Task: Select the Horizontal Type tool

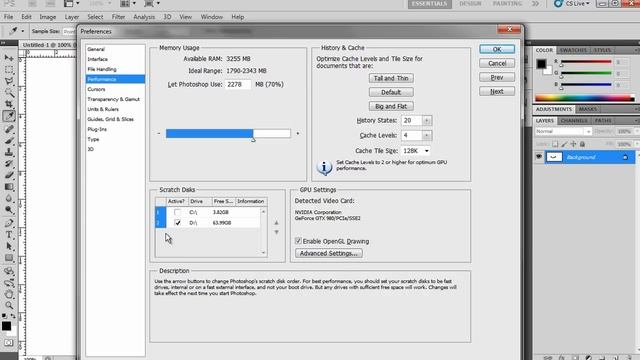Action: pyautogui.click(x=9, y=235)
